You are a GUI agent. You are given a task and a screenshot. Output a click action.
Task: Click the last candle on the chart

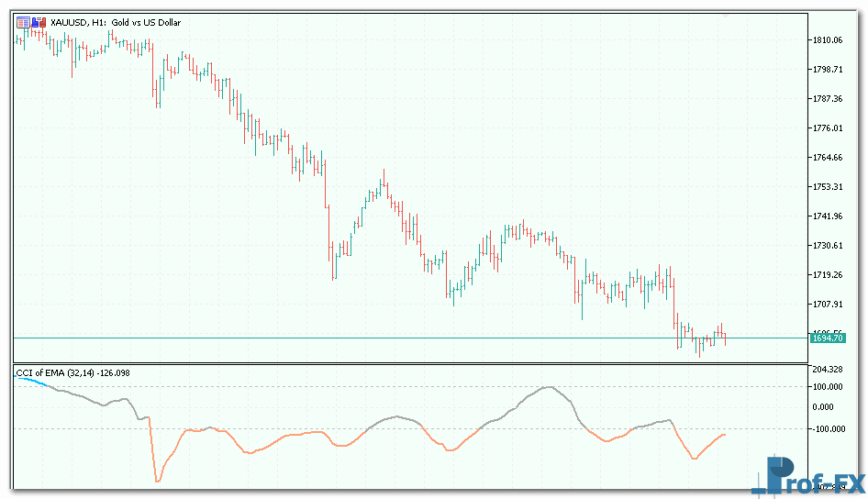[725, 338]
